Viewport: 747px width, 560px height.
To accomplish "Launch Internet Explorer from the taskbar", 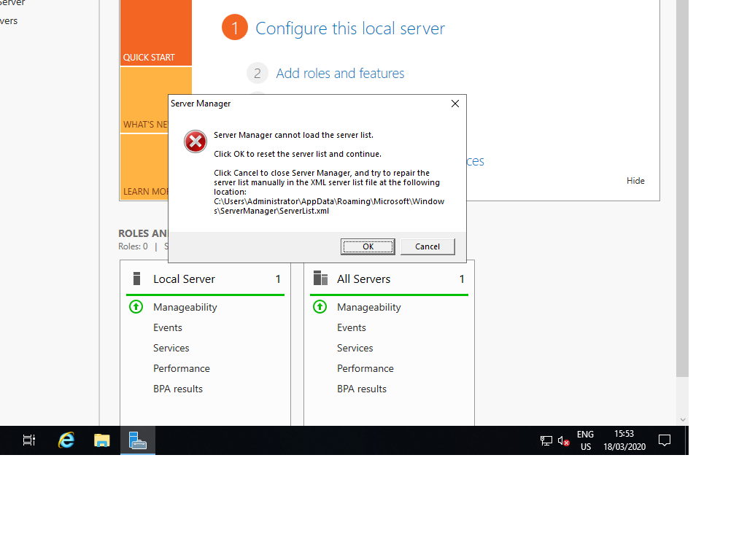I will (x=66, y=440).
